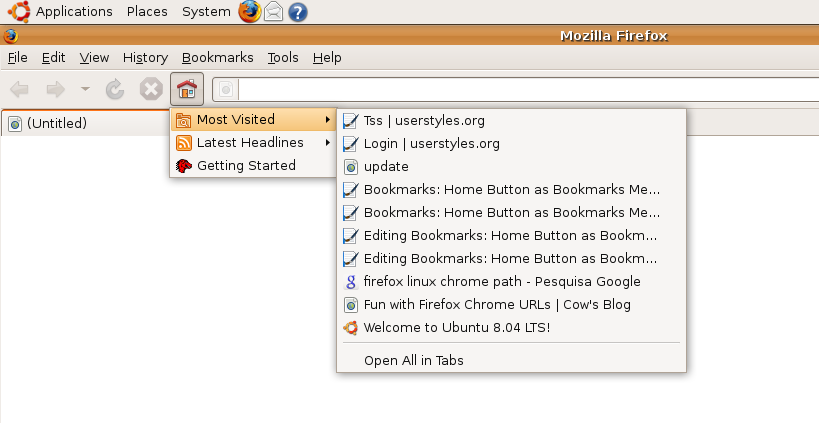Open firefox linux chrome path Google search entry
Screen dimensions: 819x423
(x=511, y=281)
